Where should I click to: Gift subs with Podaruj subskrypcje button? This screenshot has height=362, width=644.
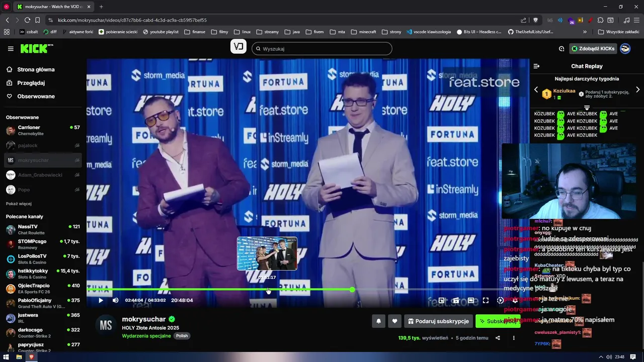pos(438,321)
